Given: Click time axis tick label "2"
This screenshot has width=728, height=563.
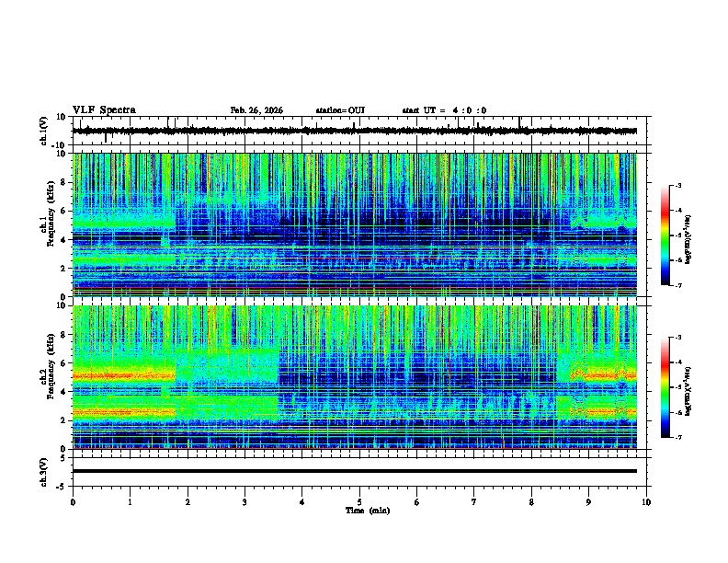Looking at the screenshot, I should (x=188, y=502).
